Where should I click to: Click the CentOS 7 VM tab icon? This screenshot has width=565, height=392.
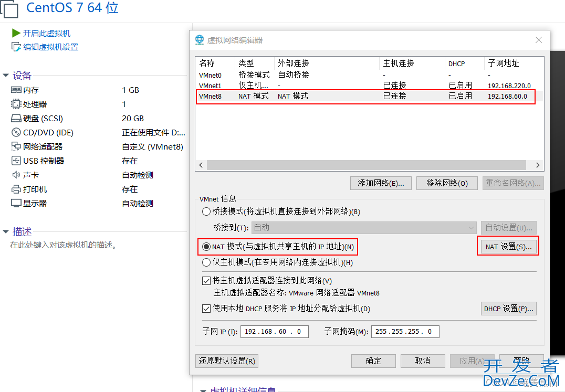(x=9, y=8)
